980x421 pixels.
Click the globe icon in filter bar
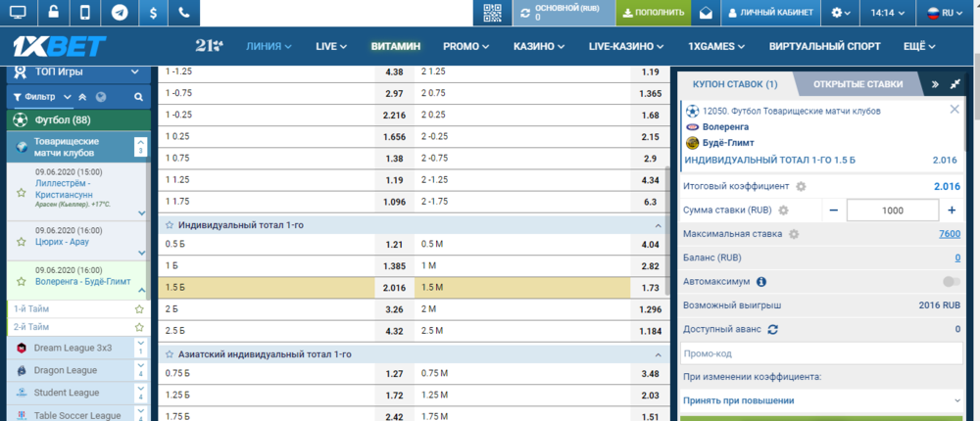pos(101,97)
